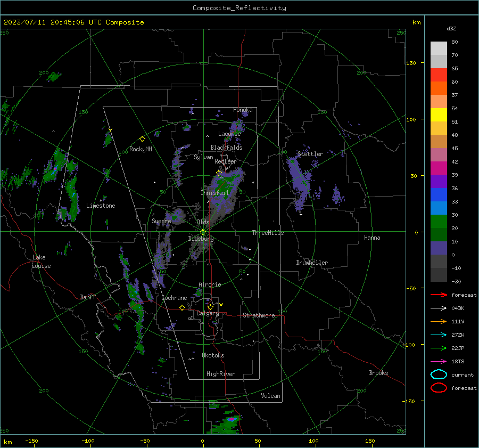
Task: Click the yellow diamond marker below Cochrane
Action: (x=182, y=307)
